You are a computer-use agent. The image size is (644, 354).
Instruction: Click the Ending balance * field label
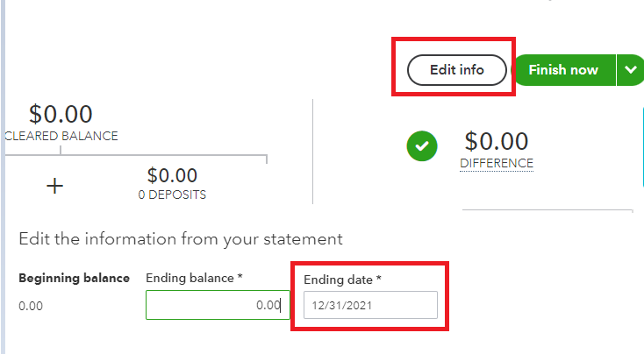194,278
